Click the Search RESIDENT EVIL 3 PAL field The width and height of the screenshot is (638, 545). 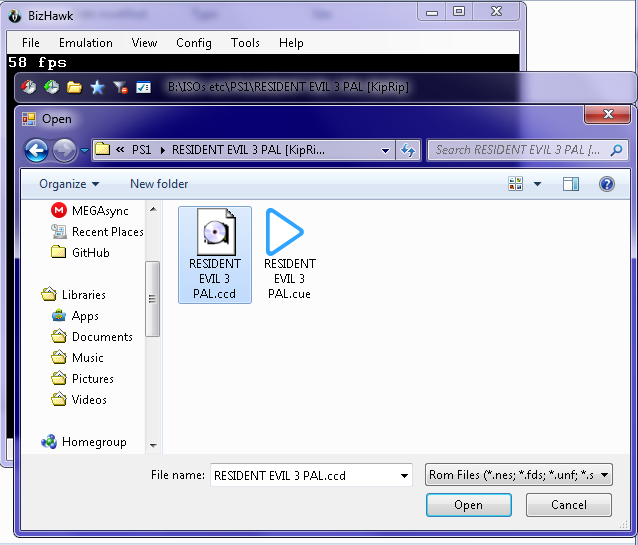(x=528, y=150)
